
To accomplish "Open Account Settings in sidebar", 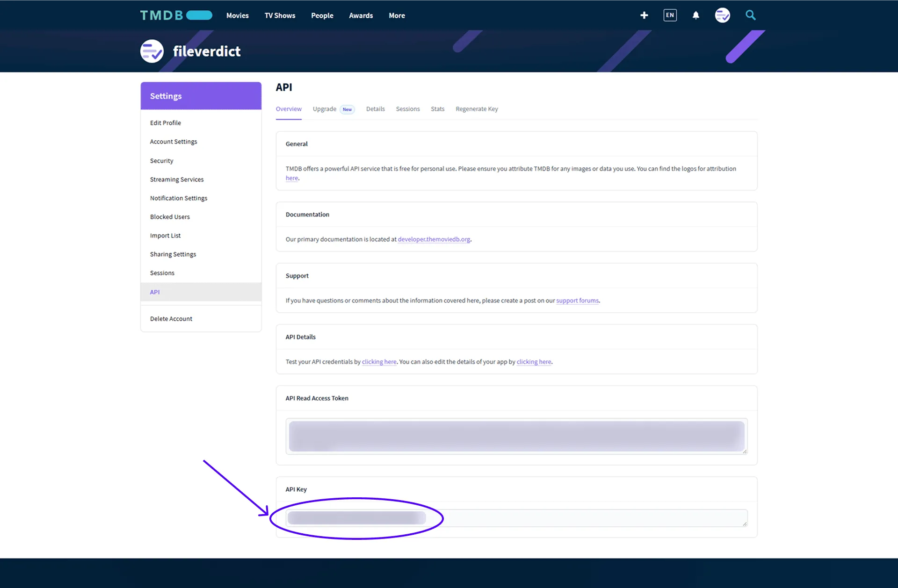I will click(x=174, y=142).
